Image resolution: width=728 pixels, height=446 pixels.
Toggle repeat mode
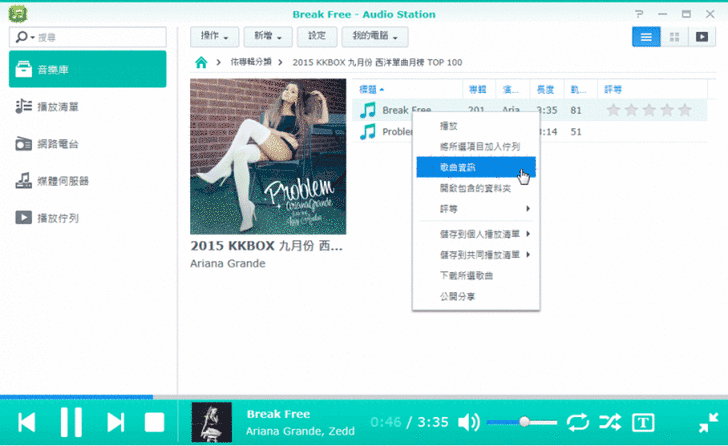pos(578,422)
